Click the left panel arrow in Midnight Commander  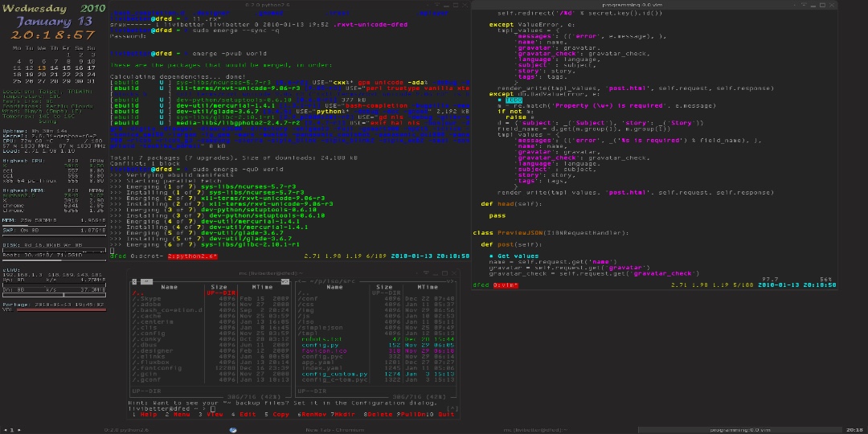click(135, 280)
